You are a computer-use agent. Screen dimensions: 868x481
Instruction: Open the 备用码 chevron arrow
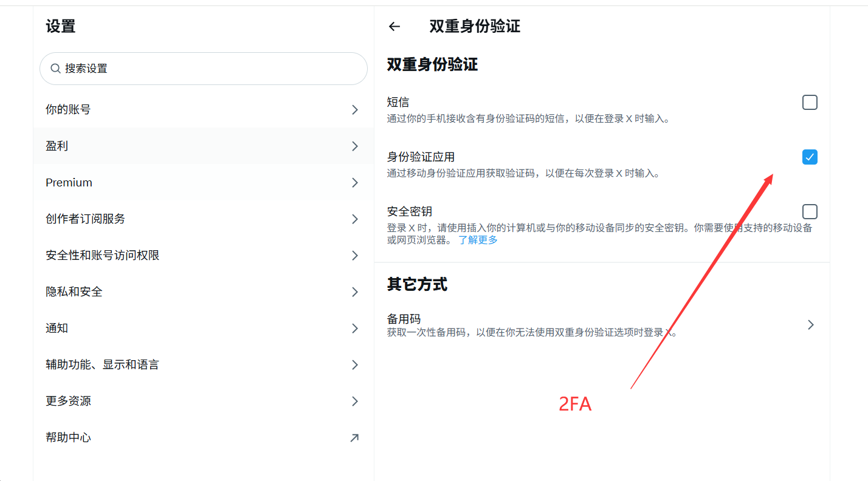[x=810, y=325]
